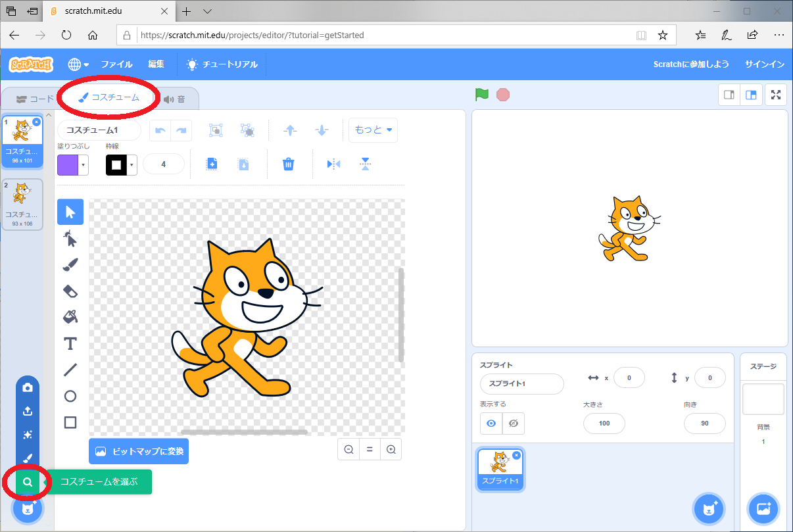Click the upload costume icon
Image resolution: width=793 pixels, height=532 pixels.
28,411
